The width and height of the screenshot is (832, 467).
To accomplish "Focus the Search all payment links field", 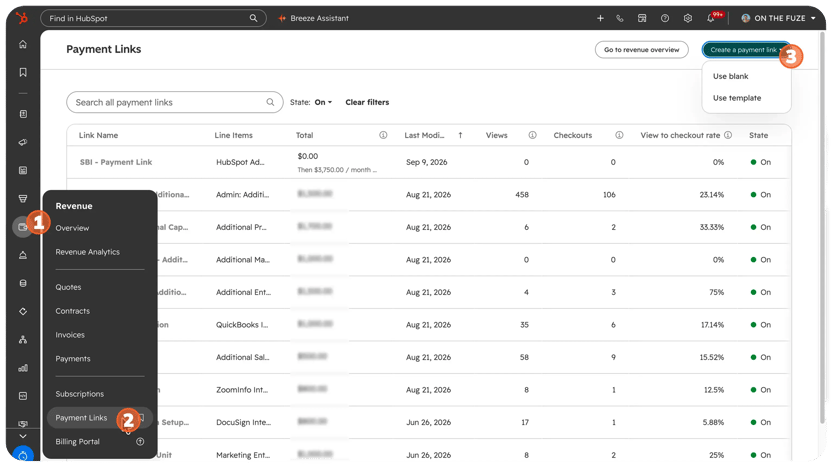I will 175,102.
